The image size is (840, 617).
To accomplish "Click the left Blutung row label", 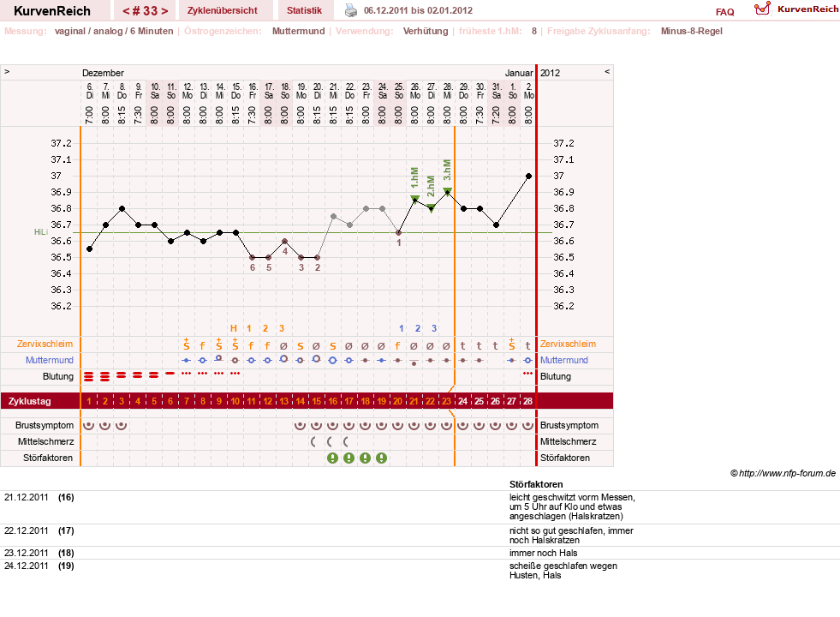I will (x=58, y=376).
